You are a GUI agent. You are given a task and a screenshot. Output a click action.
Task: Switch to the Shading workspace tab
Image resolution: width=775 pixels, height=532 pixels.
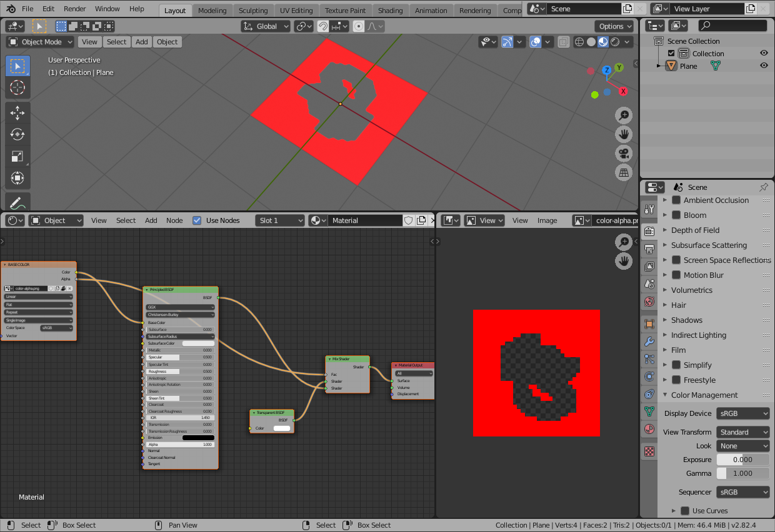tap(391, 10)
